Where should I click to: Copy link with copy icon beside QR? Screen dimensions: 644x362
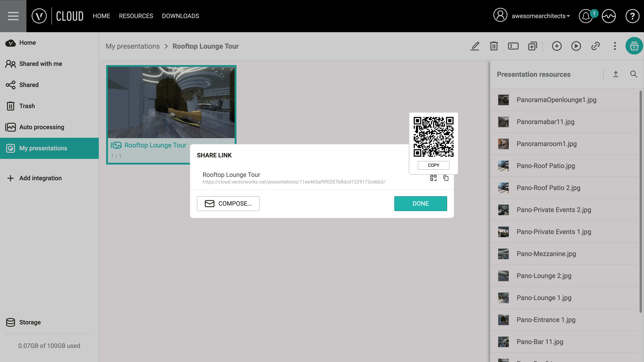coord(446,178)
